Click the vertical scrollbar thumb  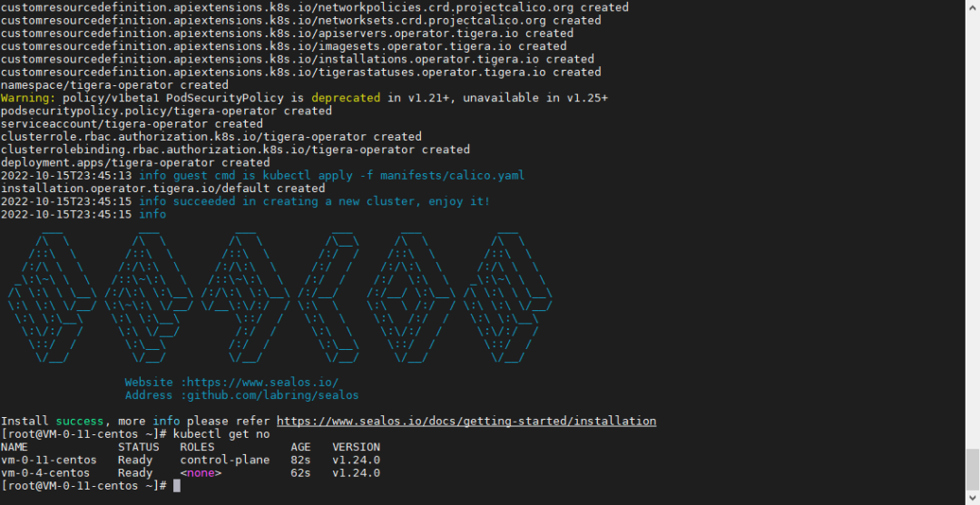point(970,467)
